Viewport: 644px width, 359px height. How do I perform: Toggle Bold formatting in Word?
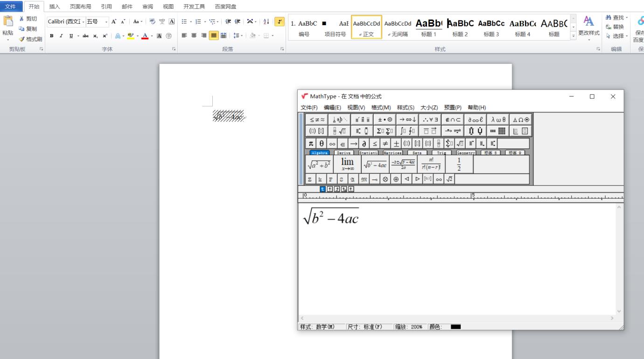point(51,36)
